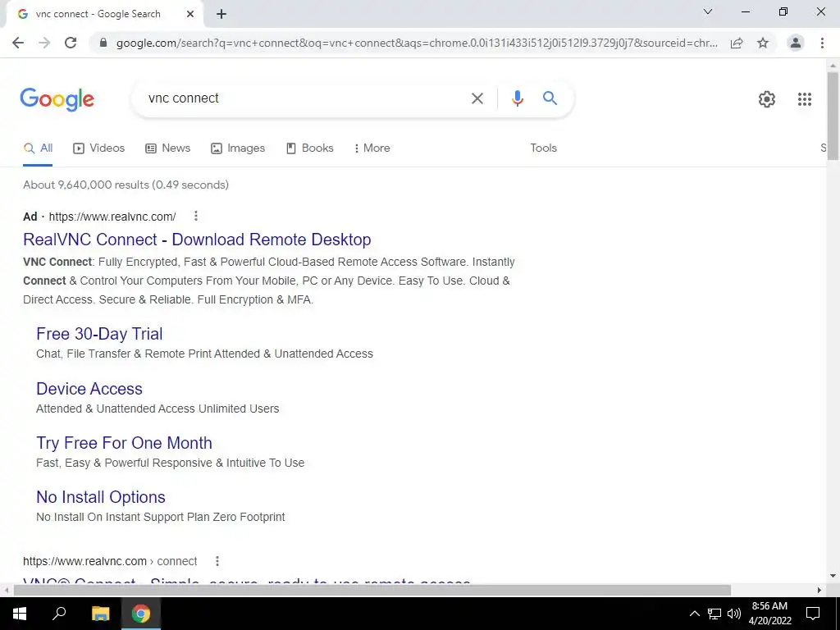Click the address bar URL

point(417,43)
